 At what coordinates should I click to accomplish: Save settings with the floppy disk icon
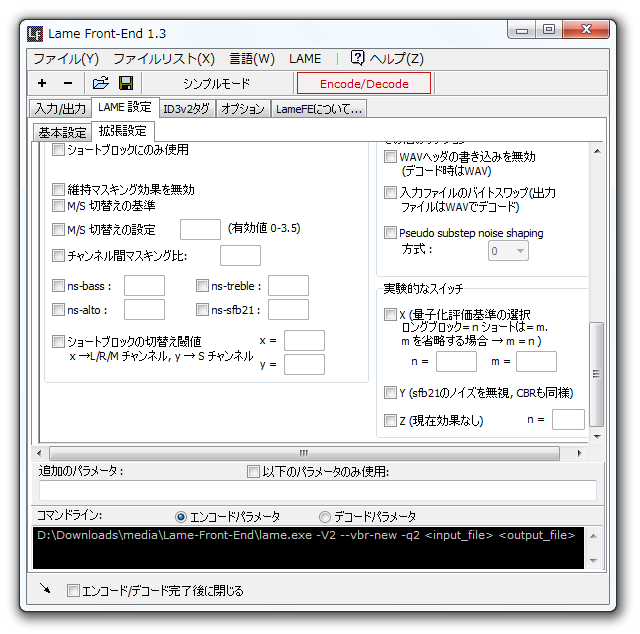coord(126,83)
